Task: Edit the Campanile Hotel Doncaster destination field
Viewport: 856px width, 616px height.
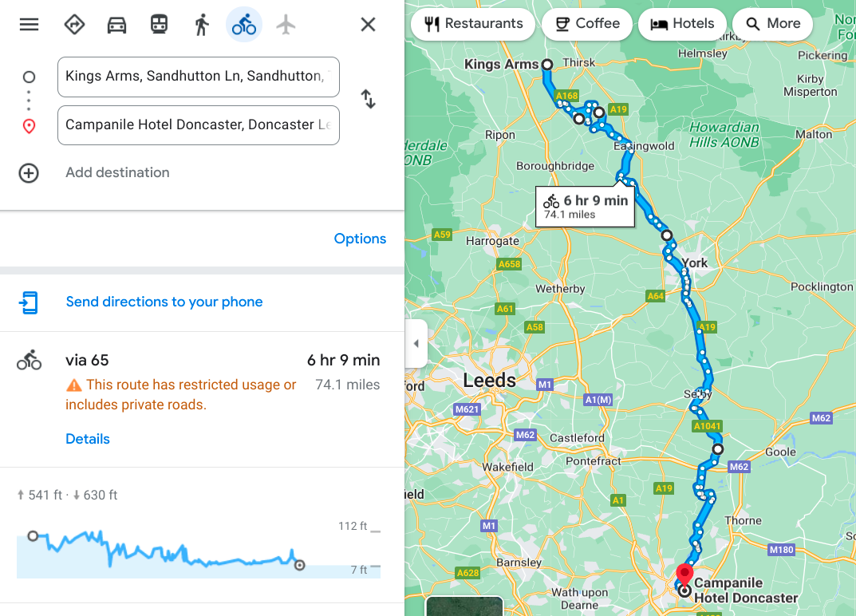Action: coord(199,125)
